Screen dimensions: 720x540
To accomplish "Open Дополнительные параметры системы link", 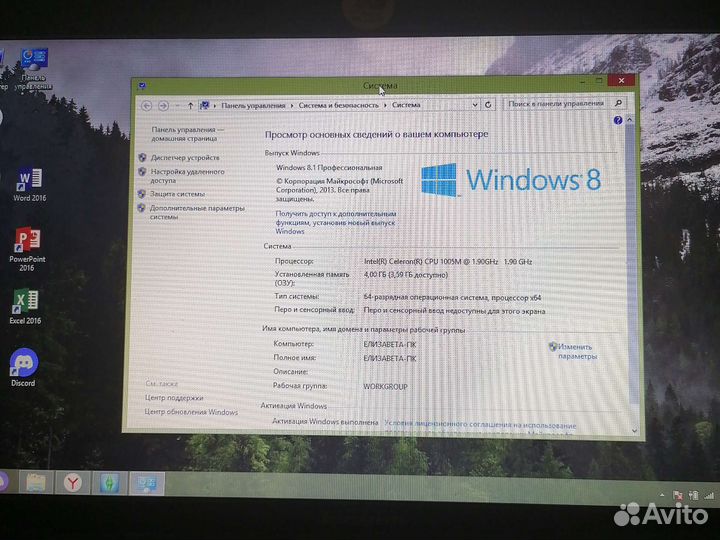I will (x=197, y=212).
